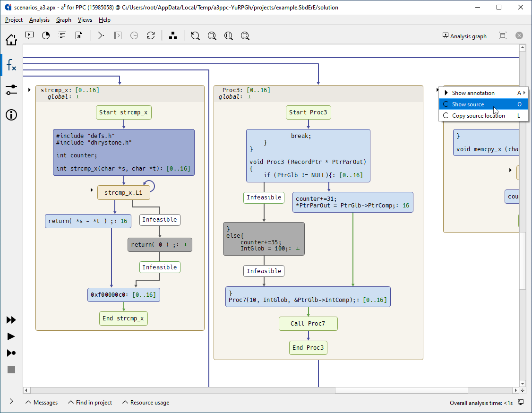Open the setup sliders view in sidebar
The width and height of the screenshot is (532, 413).
[11, 90]
